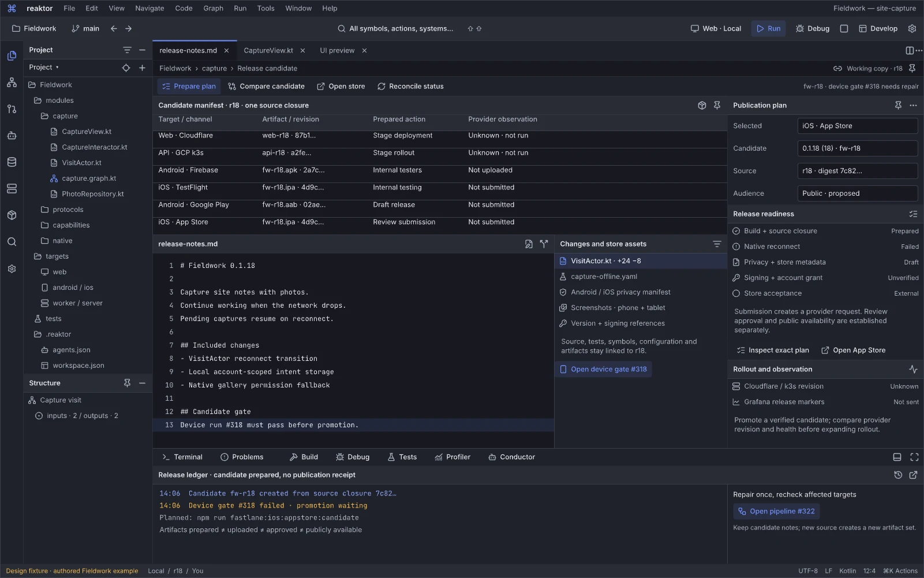
Task: Pin the Publication plan panel
Action: coord(898,105)
